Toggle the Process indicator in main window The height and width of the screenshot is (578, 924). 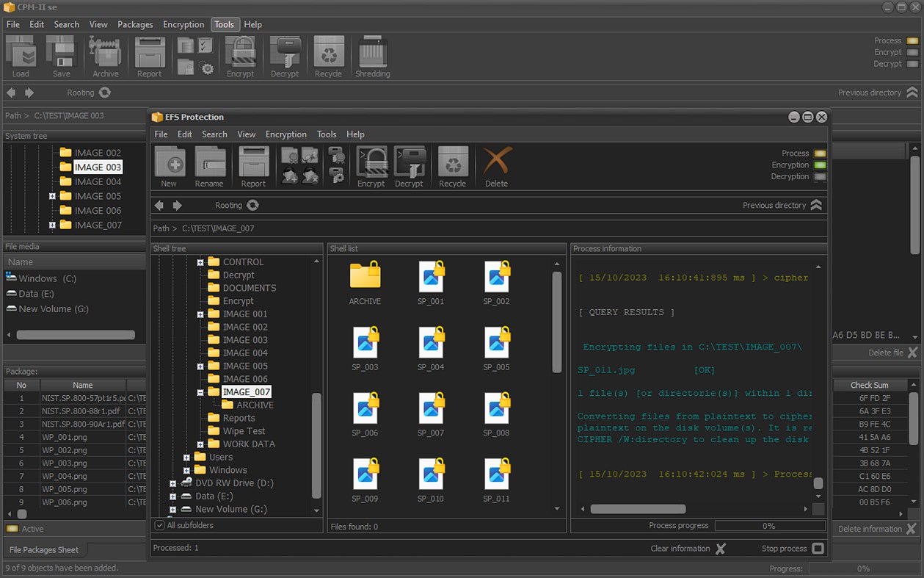tap(913, 40)
